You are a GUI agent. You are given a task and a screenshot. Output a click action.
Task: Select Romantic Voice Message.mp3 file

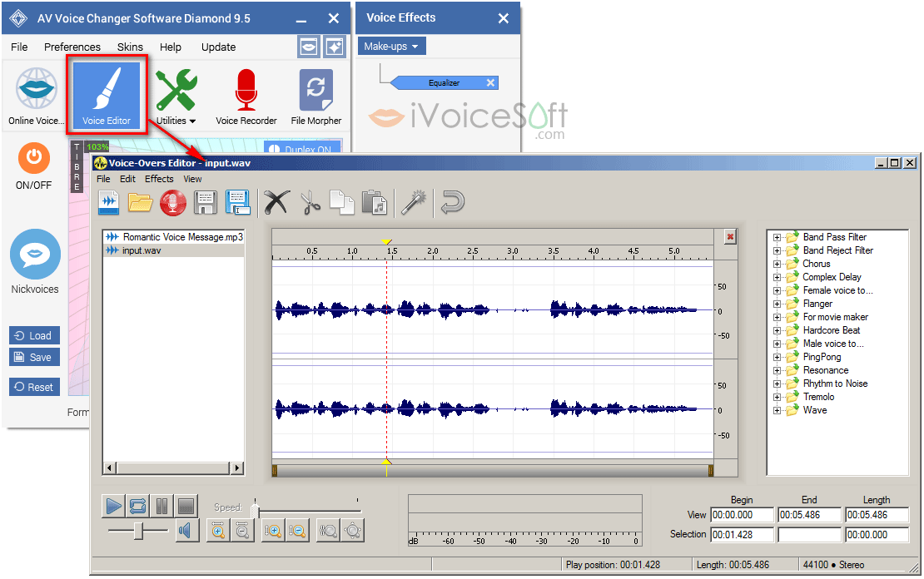(x=174, y=237)
